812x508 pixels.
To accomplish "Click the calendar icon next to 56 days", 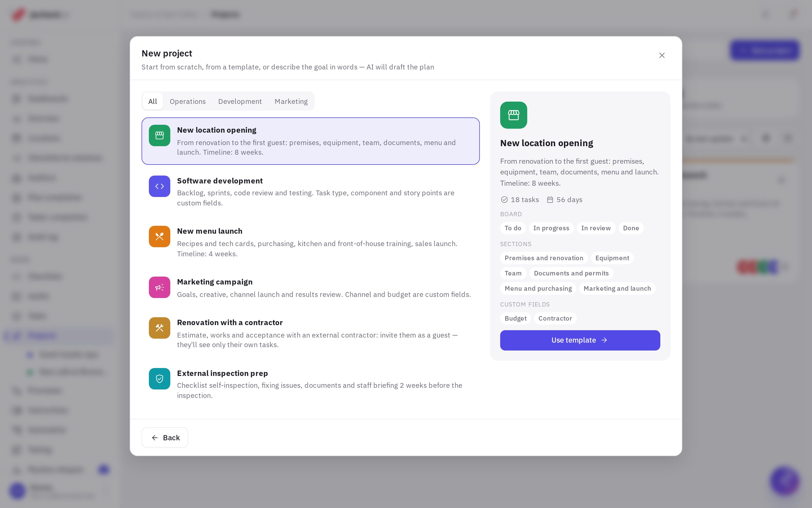I will point(550,200).
